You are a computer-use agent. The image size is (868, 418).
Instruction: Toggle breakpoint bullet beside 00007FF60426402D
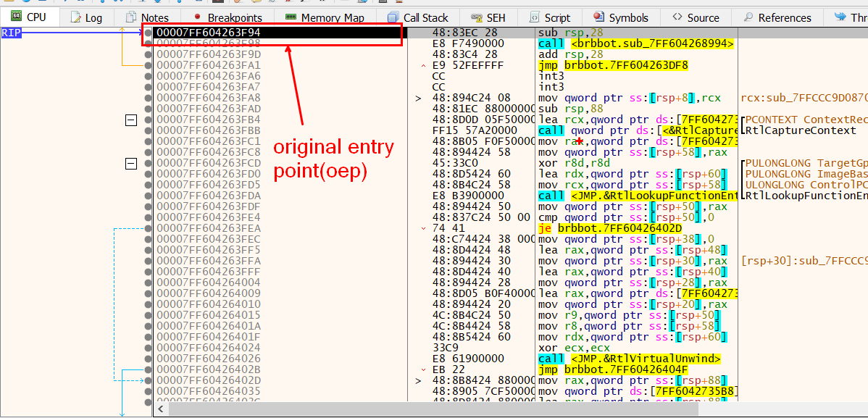149,380
